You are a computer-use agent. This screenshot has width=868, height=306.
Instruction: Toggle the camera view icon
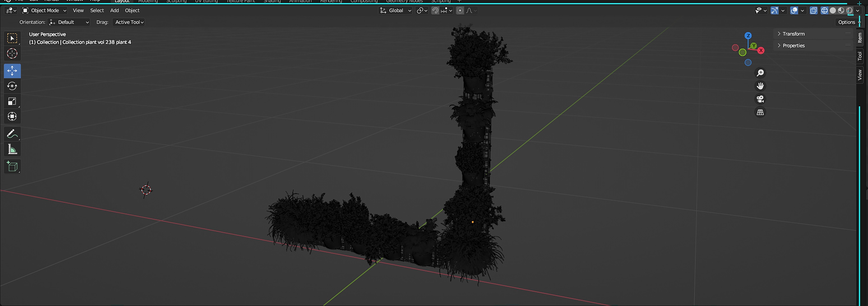(x=760, y=99)
